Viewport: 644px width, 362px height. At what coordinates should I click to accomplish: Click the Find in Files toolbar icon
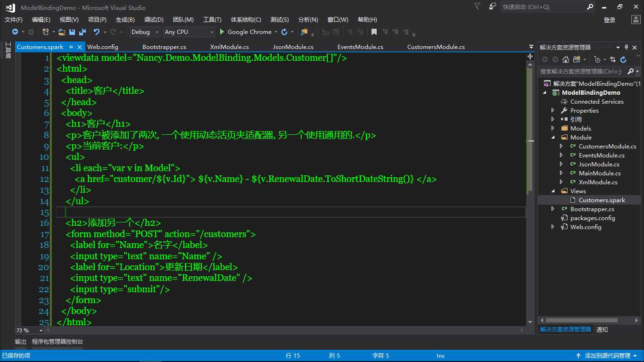pos(304,32)
